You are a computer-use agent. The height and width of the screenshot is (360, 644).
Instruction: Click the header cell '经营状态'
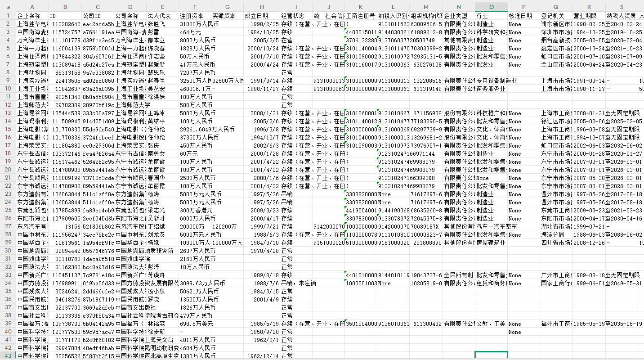click(x=296, y=16)
